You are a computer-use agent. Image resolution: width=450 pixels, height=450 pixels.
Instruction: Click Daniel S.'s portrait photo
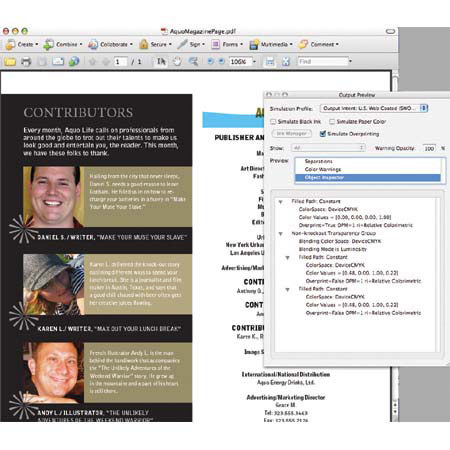(x=53, y=197)
